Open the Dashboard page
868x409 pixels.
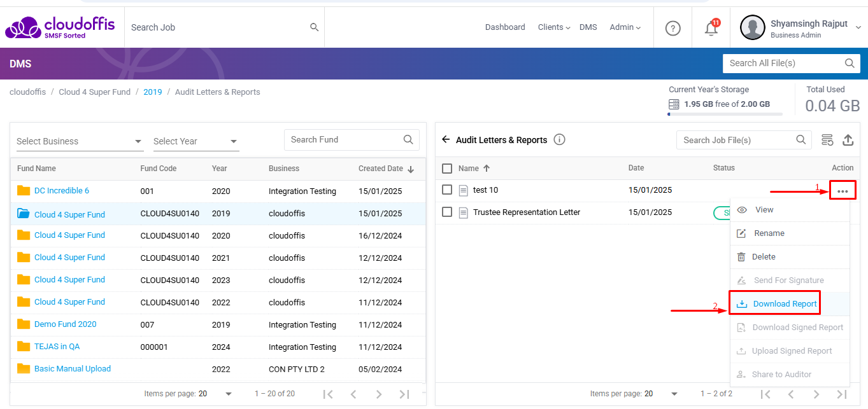coord(505,27)
